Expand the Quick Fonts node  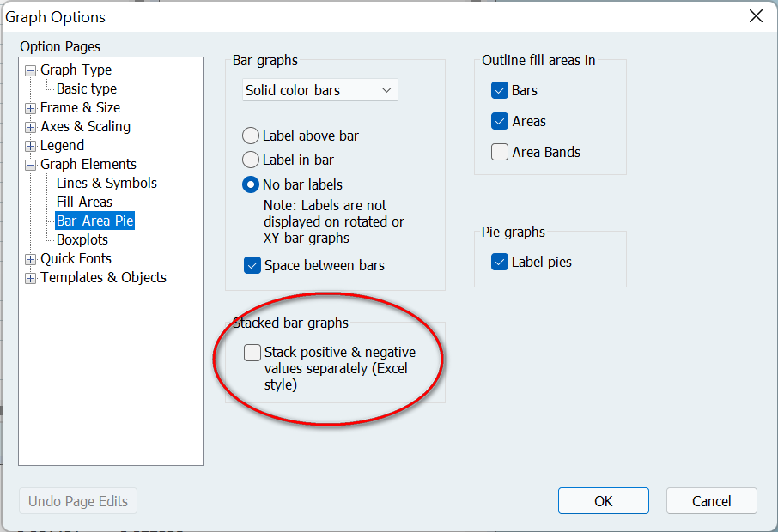click(31, 259)
